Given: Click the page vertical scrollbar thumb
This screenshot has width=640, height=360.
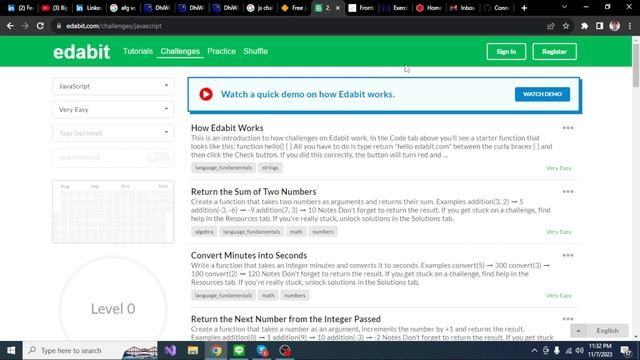Looking at the screenshot, I should 636,65.
